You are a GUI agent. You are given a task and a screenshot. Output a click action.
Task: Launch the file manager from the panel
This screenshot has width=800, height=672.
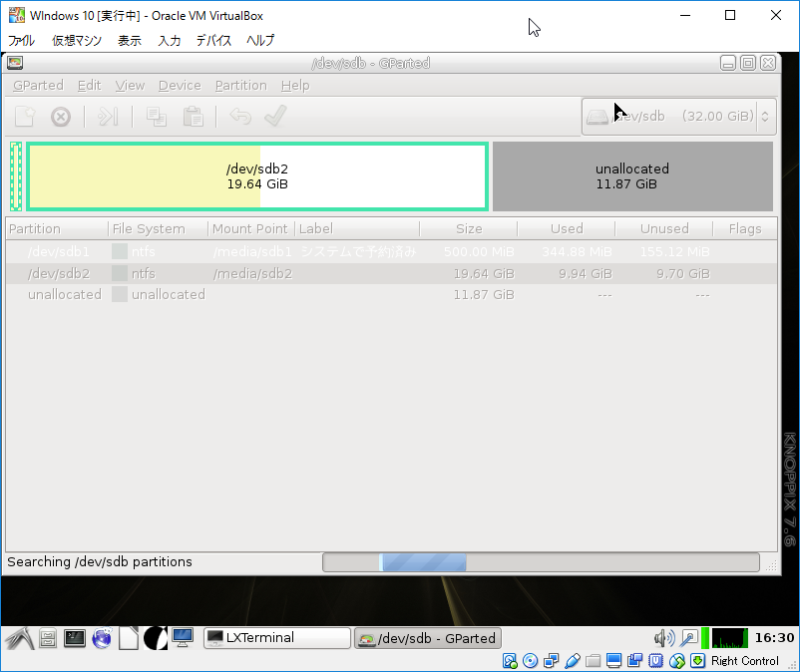48,638
